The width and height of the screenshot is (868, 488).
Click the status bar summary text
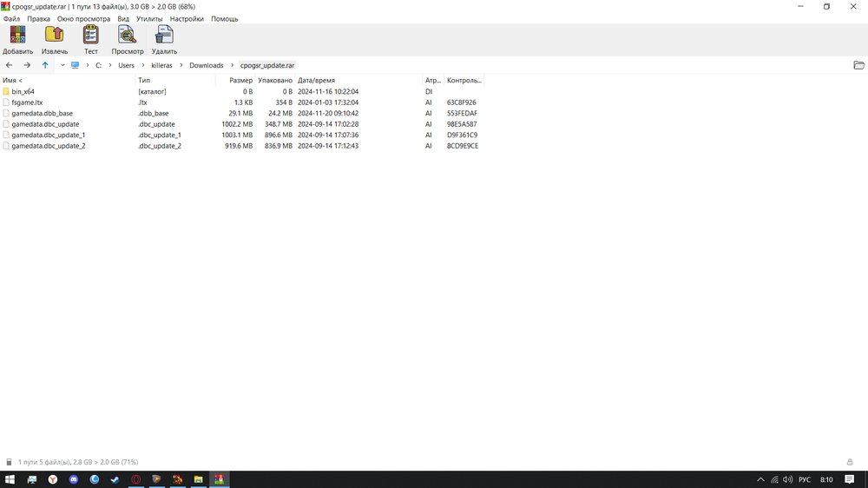78,462
